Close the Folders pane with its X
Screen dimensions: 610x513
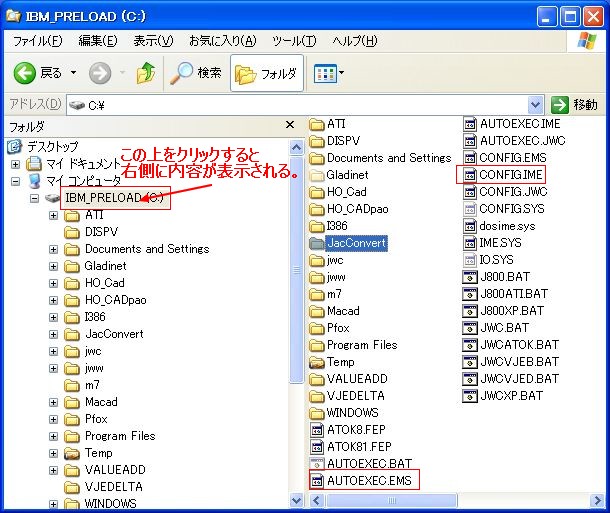coord(290,125)
